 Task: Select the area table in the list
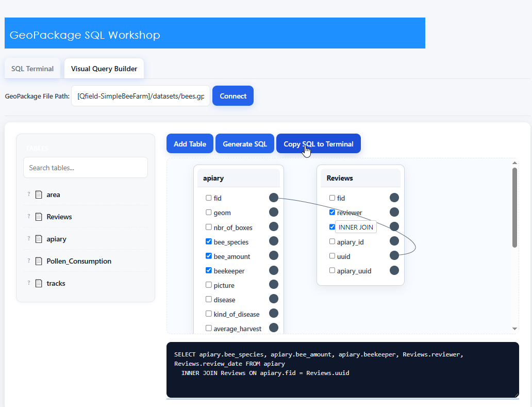point(86,195)
